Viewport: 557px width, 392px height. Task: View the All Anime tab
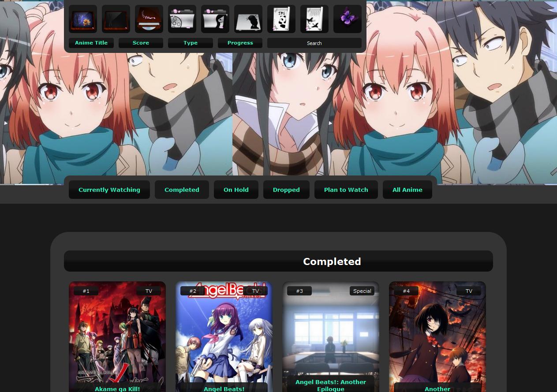(x=407, y=190)
